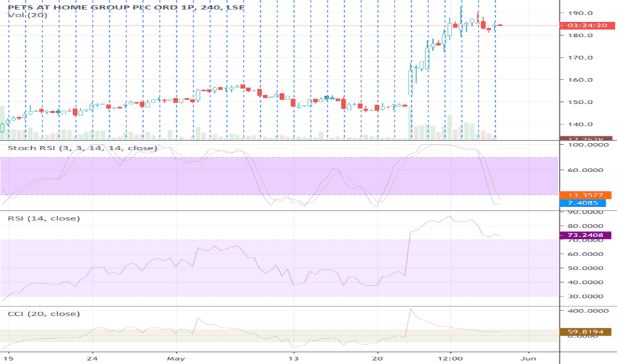Click the 190.0 price axis label
617x364 pixels.
(x=581, y=13)
